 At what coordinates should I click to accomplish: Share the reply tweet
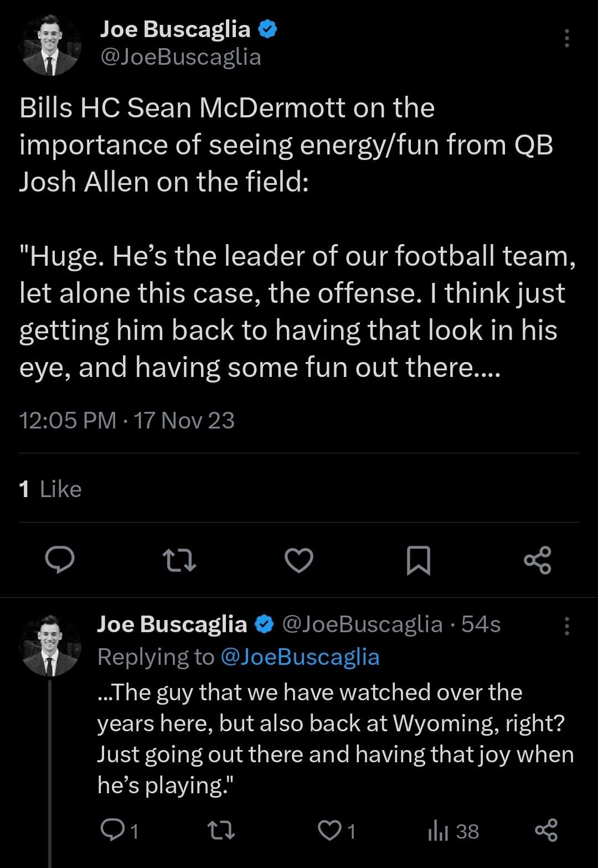pyautogui.click(x=545, y=830)
